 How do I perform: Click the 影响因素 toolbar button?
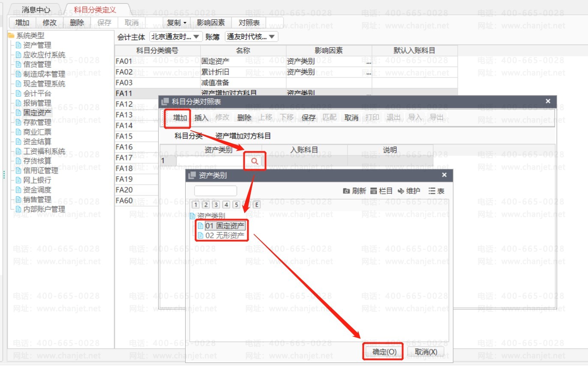[x=211, y=23]
